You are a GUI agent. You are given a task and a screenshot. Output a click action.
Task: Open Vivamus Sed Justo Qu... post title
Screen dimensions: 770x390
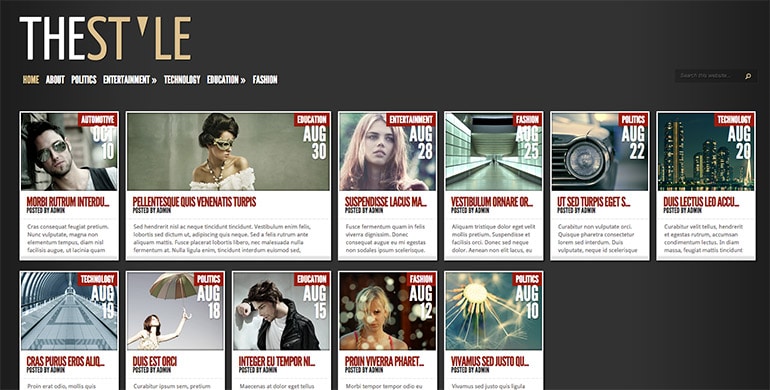coord(490,362)
